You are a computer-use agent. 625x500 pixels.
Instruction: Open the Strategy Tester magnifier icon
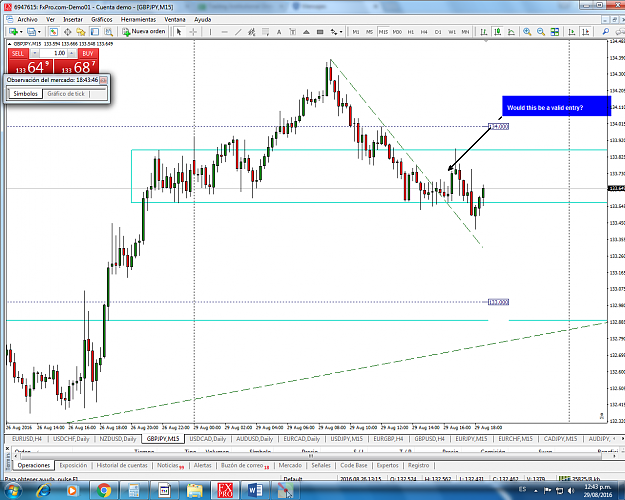[x=108, y=31]
